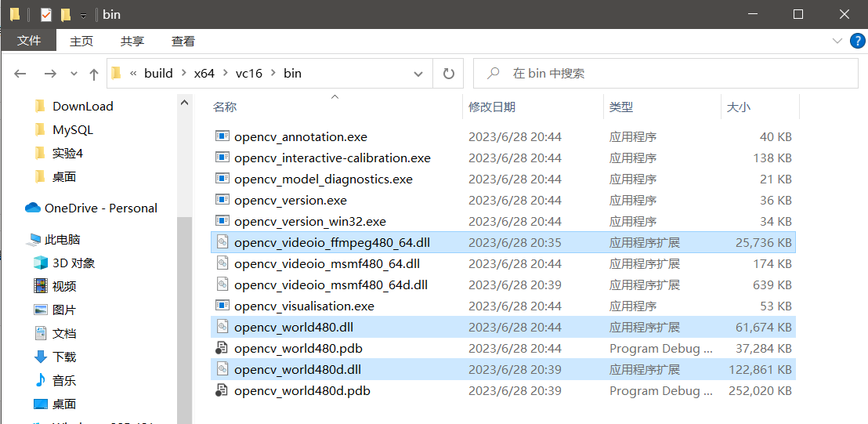Click the icon of opencv_world480d.dll
The height and width of the screenshot is (424, 868).
click(x=222, y=369)
